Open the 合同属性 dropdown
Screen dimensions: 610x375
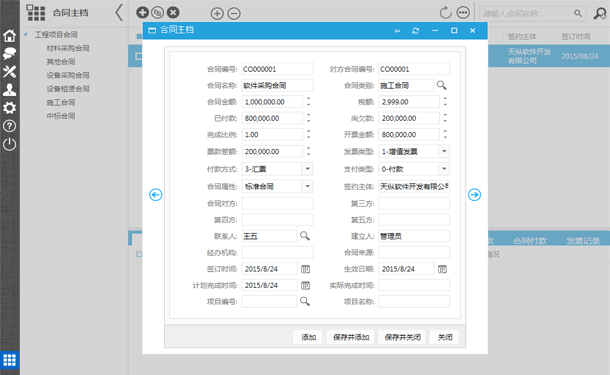[307, 186]
